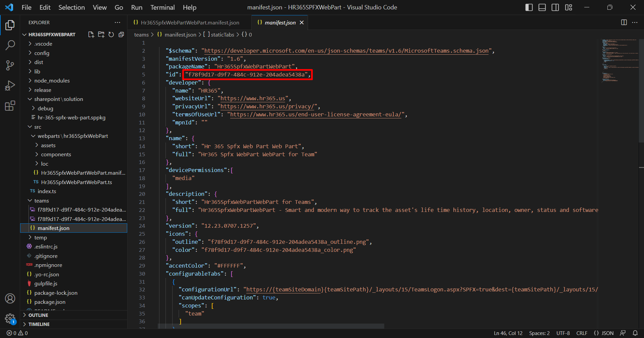Click the errors and warnings status indicator
Viewport: 644px width, 338px height.
(x=17, y=333)
